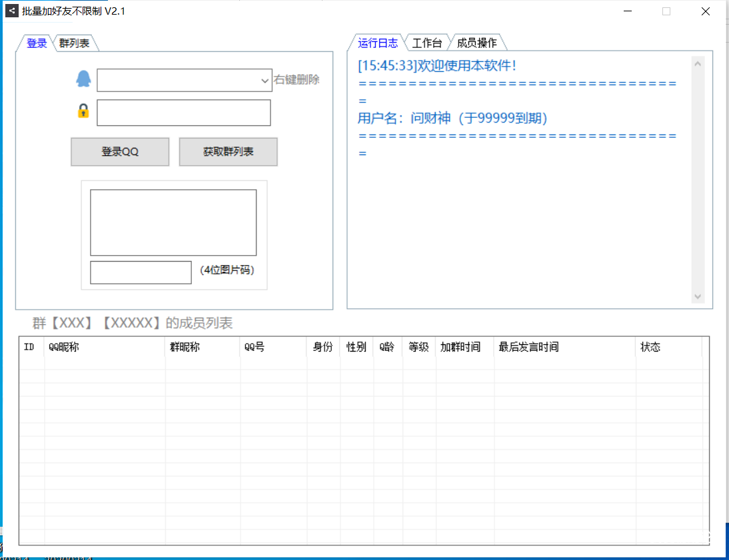Click the captcha image area
Viewport: 729px width, 560px height.
tap(173, 222)
